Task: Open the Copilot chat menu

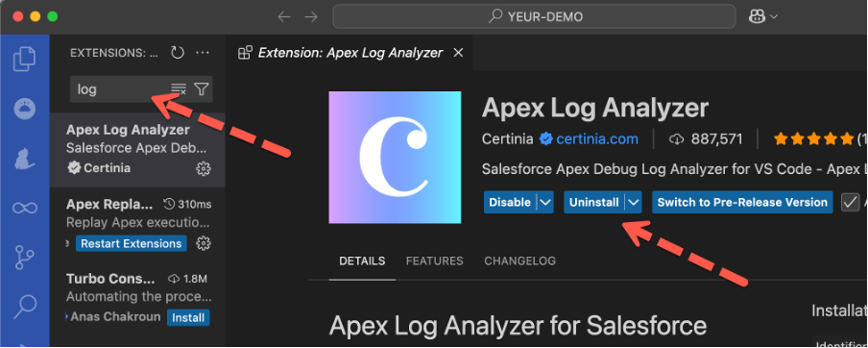Action: tap(763, 16)
